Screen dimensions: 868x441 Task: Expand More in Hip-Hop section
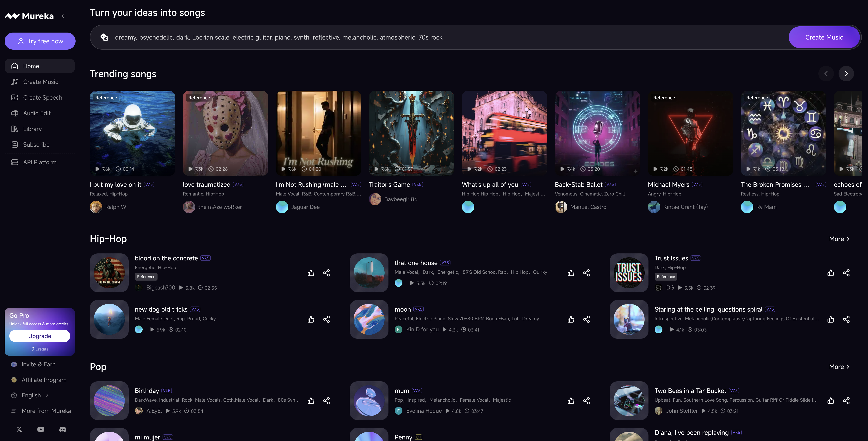coord(839,239)
